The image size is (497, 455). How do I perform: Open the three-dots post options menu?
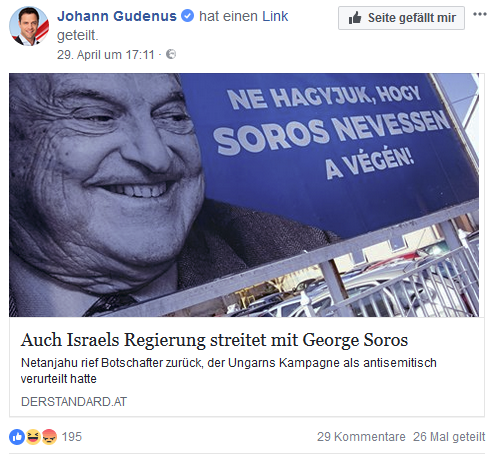(480, 14)
